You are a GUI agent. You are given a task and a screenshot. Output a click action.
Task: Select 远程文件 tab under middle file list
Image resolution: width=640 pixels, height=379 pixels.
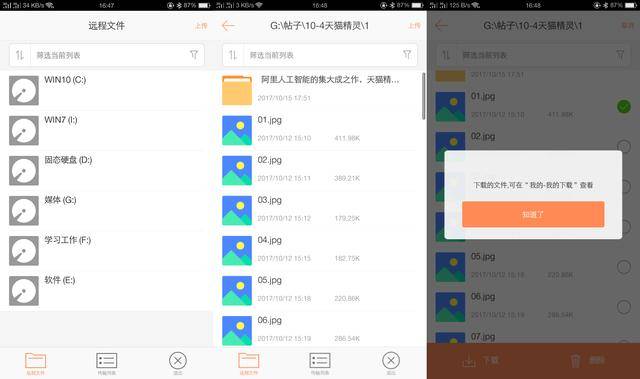[x=249, y=363]
